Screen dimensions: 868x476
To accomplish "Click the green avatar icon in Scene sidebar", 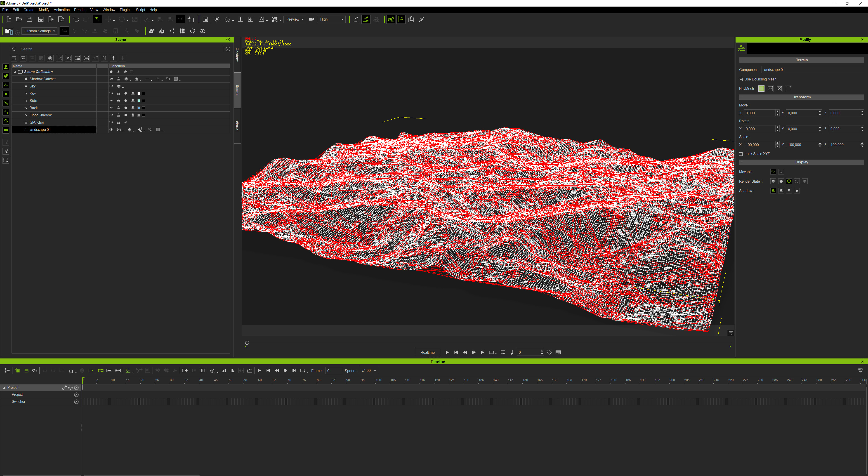I will click(x=6, y=67).
